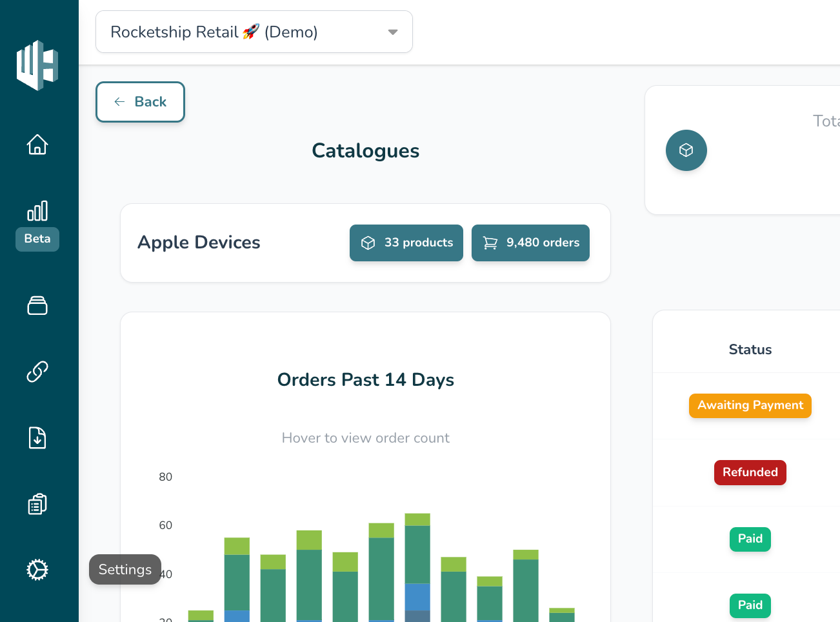The width and height of the screenshot is (840, 622).
Task: Click the Catalogues heading
Action: 366,151
